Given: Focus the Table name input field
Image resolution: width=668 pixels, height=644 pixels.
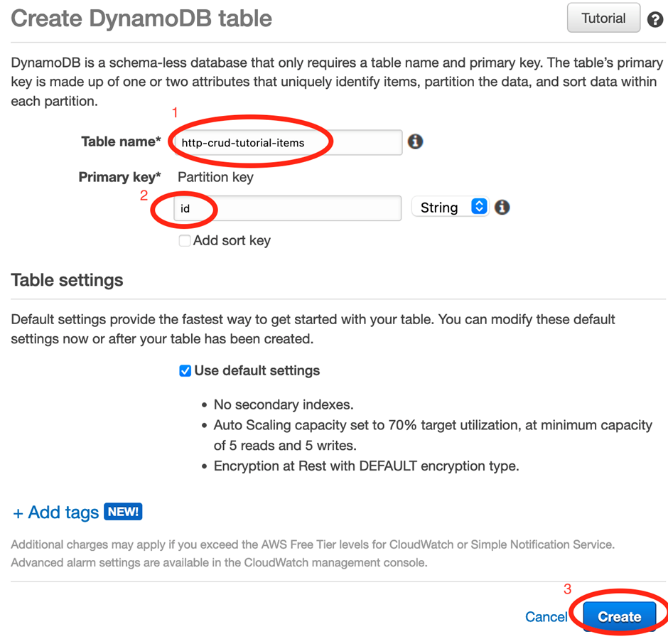Looking at the screenshot, I should point(288,142).
